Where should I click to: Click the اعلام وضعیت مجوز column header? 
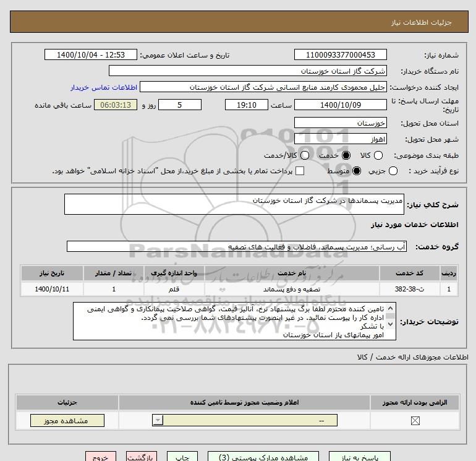(x=244, y=402)
